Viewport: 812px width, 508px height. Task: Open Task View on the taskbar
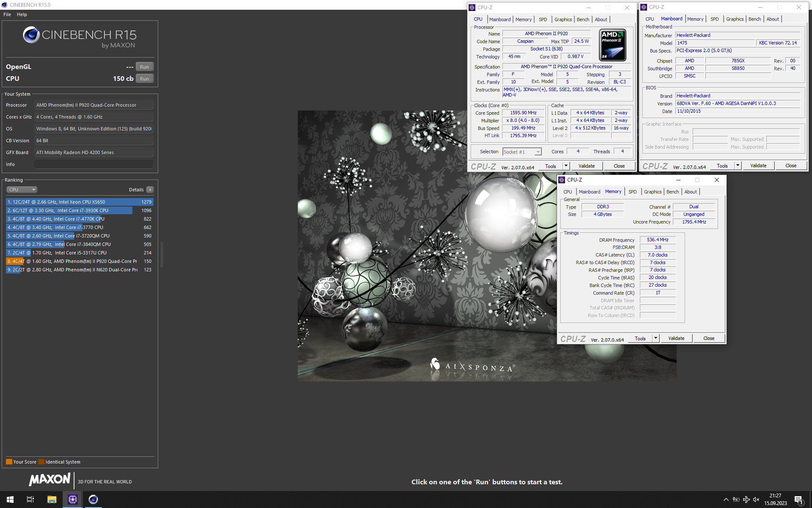pos(30,500)
